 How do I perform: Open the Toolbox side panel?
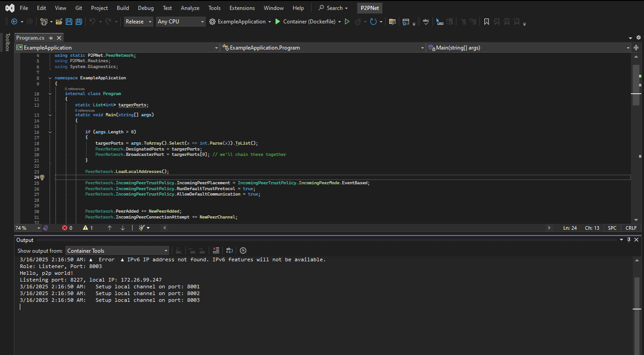click(7, 42)
